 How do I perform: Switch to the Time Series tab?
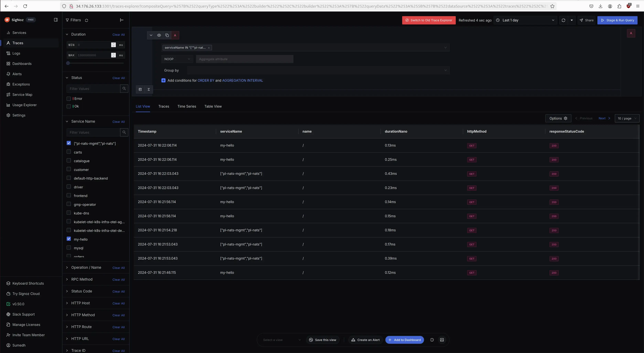click(187, 106)
